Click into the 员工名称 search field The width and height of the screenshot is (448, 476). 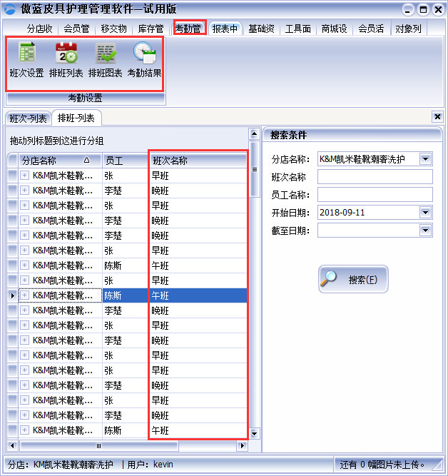coord(375,195)
